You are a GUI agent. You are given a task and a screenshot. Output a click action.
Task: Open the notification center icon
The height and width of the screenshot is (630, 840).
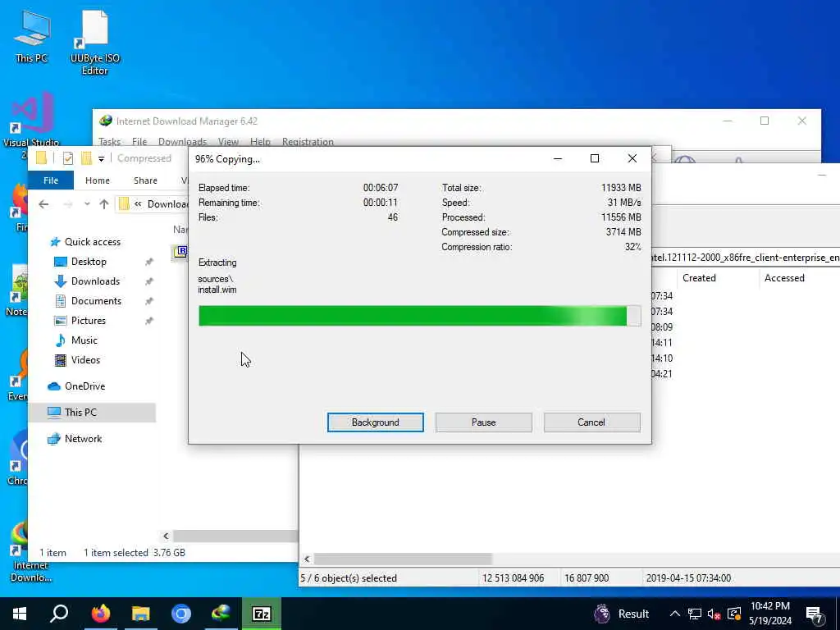(x=815, y=614)
